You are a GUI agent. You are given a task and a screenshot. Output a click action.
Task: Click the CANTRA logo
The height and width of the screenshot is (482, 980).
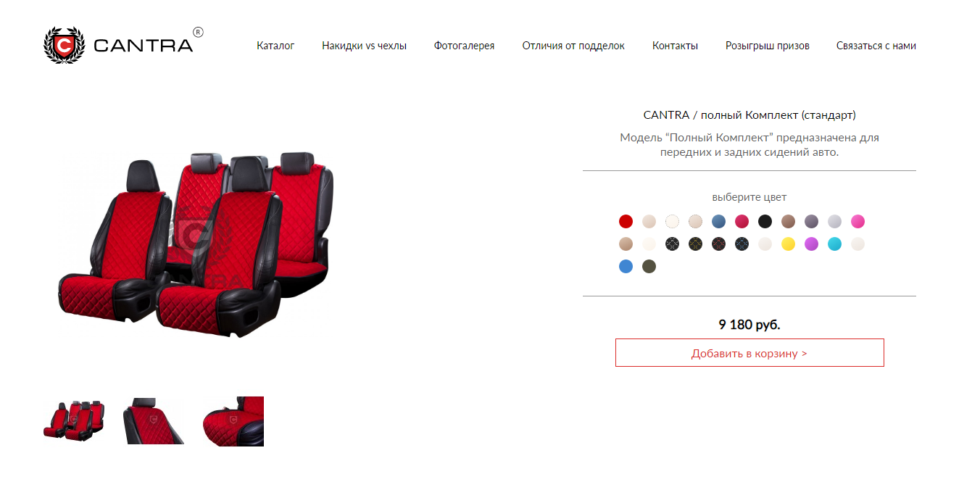tap(123, 45)
